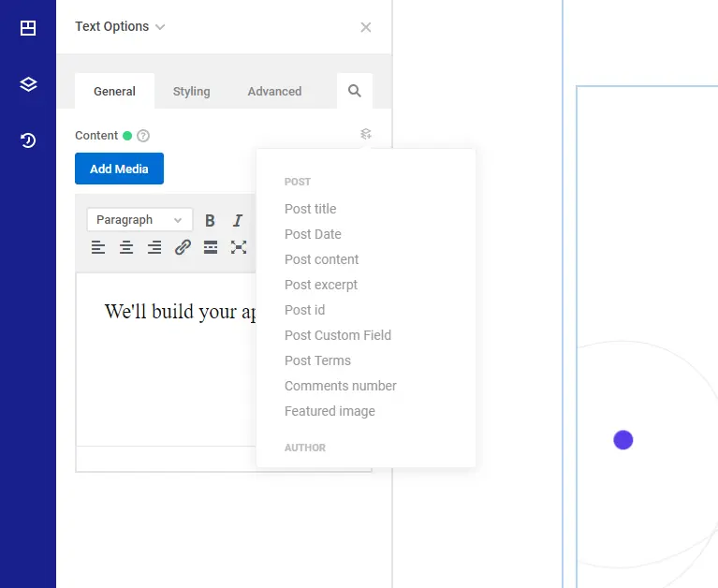Select Post Custom Field from the menu
This screenshot has height=588, width=718.
338,335
